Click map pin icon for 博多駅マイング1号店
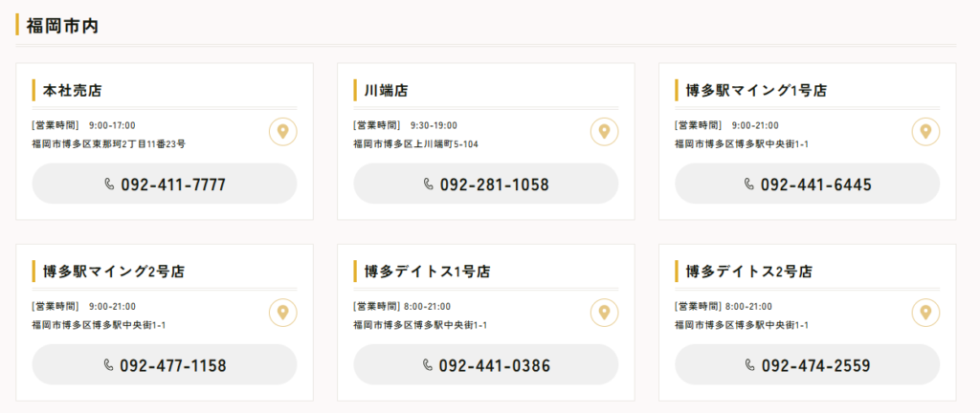 pos(925,132)
